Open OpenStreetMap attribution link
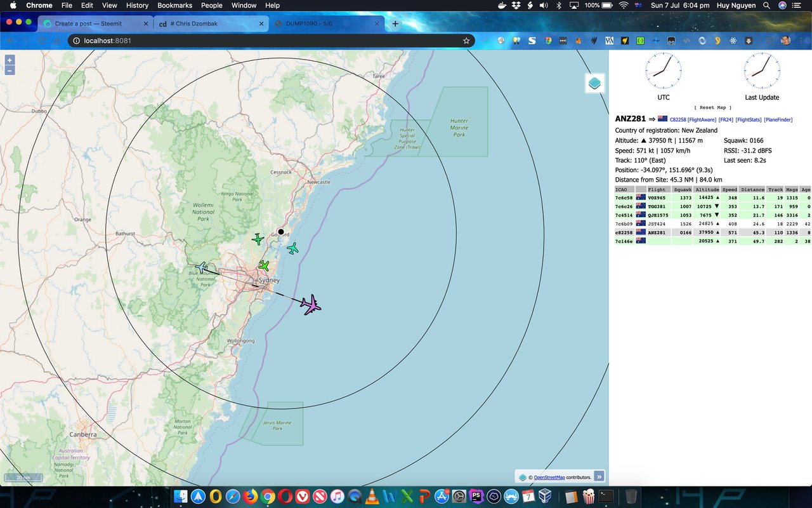812x508 pixels. [x=549, y=477]
